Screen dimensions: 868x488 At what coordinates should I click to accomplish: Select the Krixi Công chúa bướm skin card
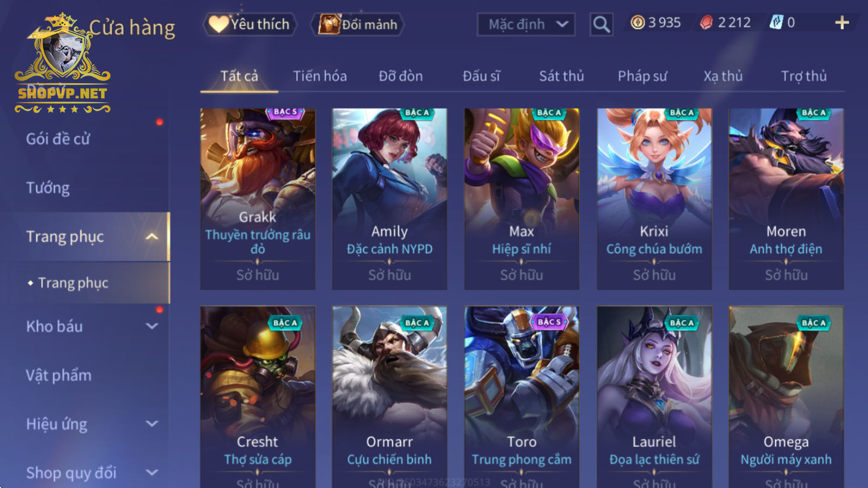[654, 199]
